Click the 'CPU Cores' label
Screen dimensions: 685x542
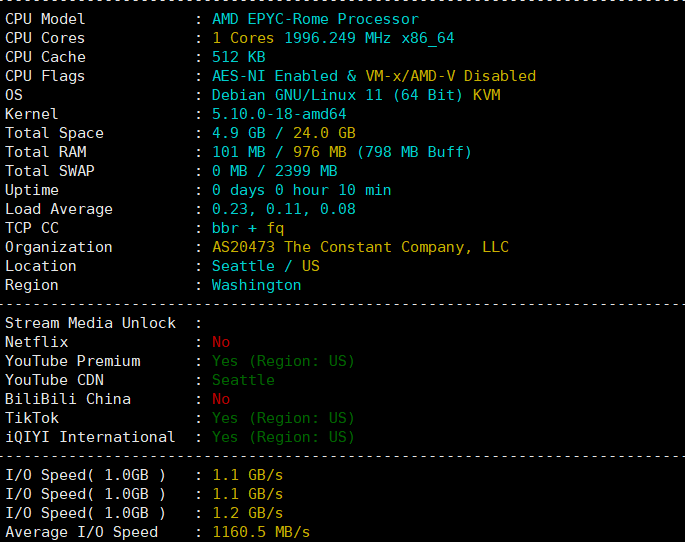45,38
